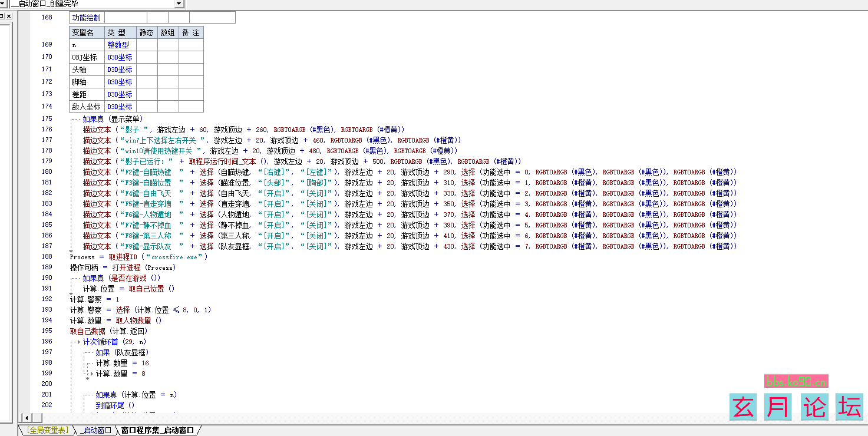Screen dimensions: 868x436
Task: Click the 到循环尾 () statement
Action: (x=115, y=405)
